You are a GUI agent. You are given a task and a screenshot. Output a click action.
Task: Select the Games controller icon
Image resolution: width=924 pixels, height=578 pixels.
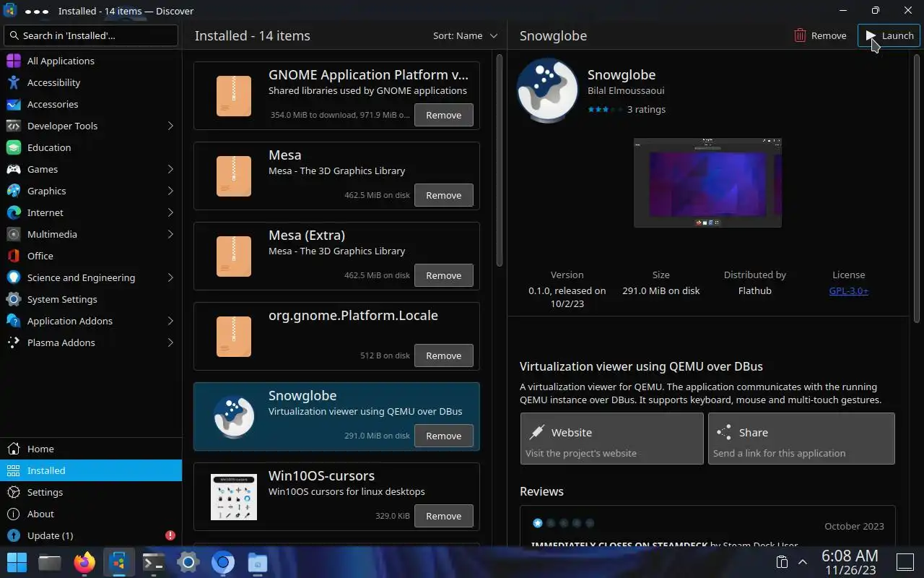(x=14, y=169)
